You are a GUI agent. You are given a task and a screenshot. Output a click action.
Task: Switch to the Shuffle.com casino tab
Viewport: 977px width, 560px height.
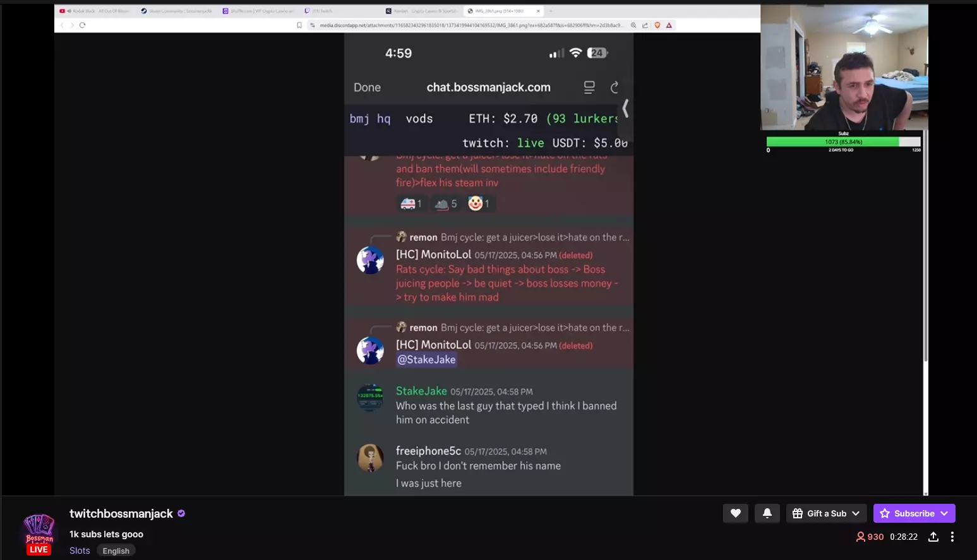259,11
